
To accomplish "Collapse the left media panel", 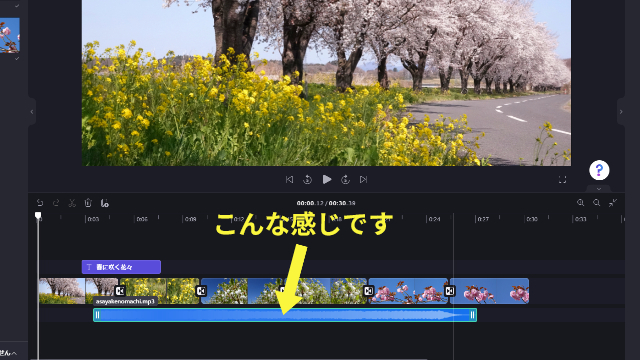I will (32, 111).
